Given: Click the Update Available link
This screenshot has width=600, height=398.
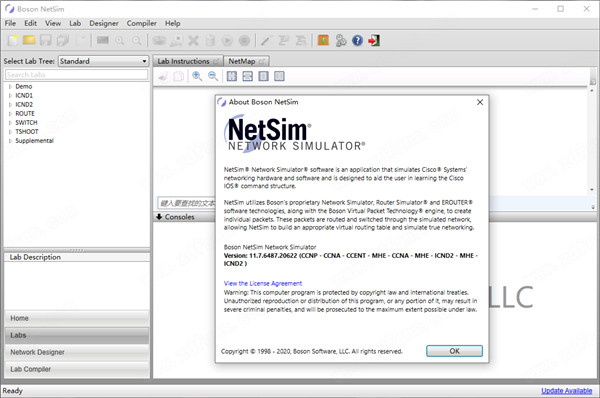Looking at the screenshot, I should pyautogui.click(x=566, y=391).
